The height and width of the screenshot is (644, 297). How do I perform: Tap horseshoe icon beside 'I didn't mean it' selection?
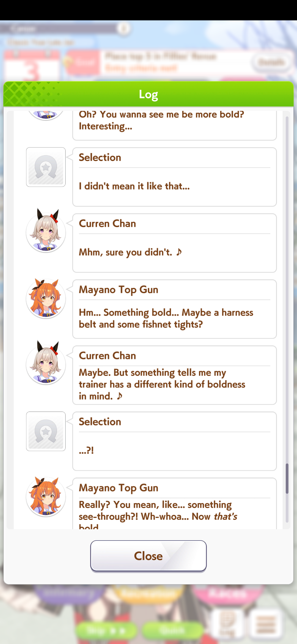(x=46, y=167)
